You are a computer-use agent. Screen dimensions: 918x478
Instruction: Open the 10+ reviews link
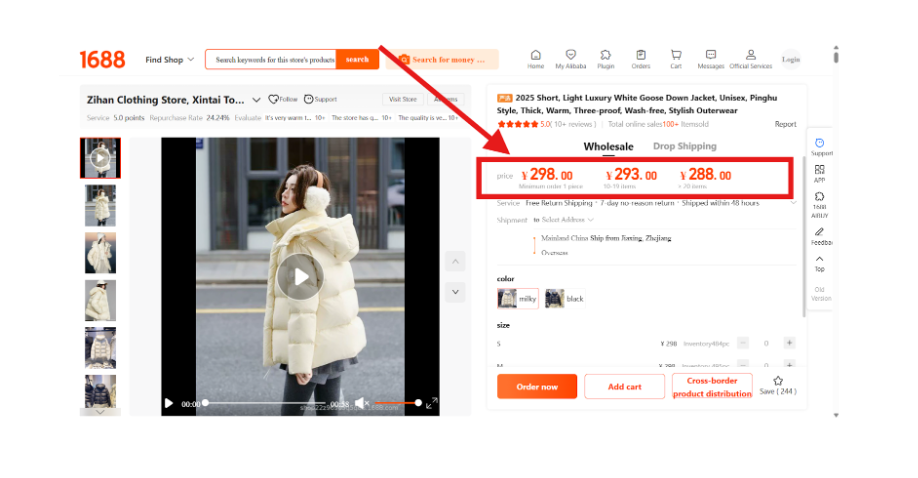pyautogui.click(x=575, y=124)
